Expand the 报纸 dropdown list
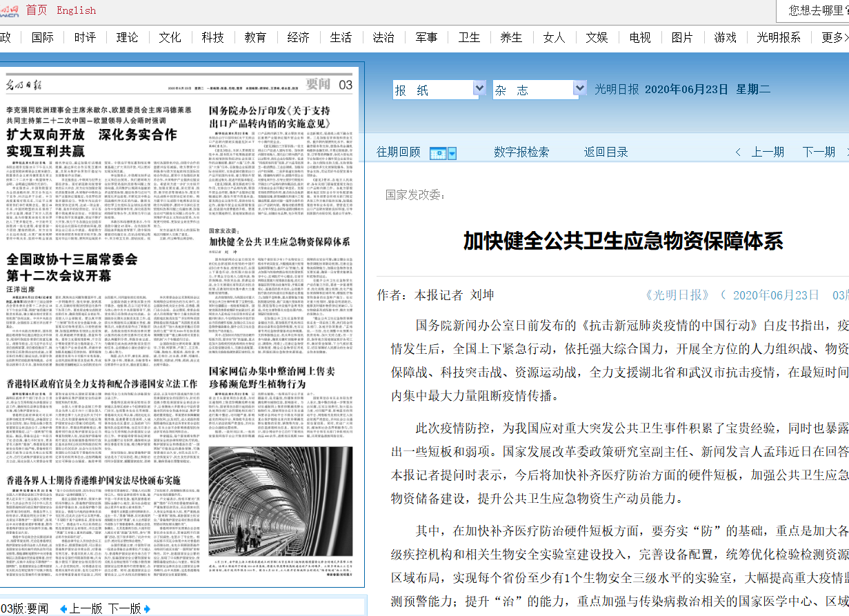 click(480, 88)
